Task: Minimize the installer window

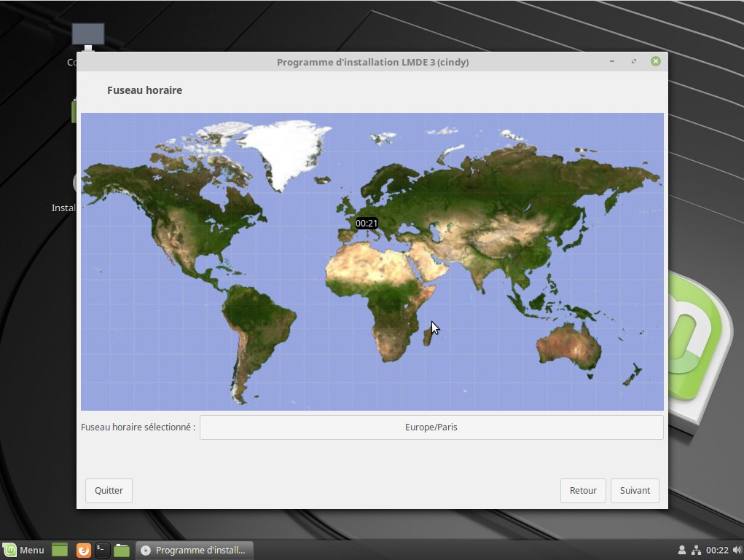Action: (612, 62)
